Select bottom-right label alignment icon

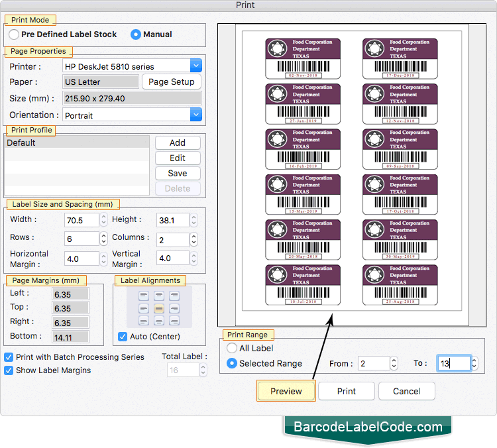pos(174,321)
